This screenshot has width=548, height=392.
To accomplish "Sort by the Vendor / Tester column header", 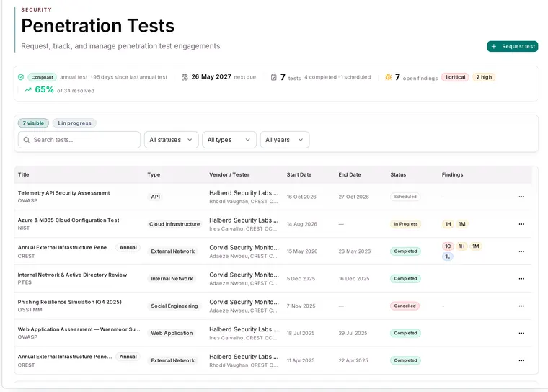I will tap(229, 174).
